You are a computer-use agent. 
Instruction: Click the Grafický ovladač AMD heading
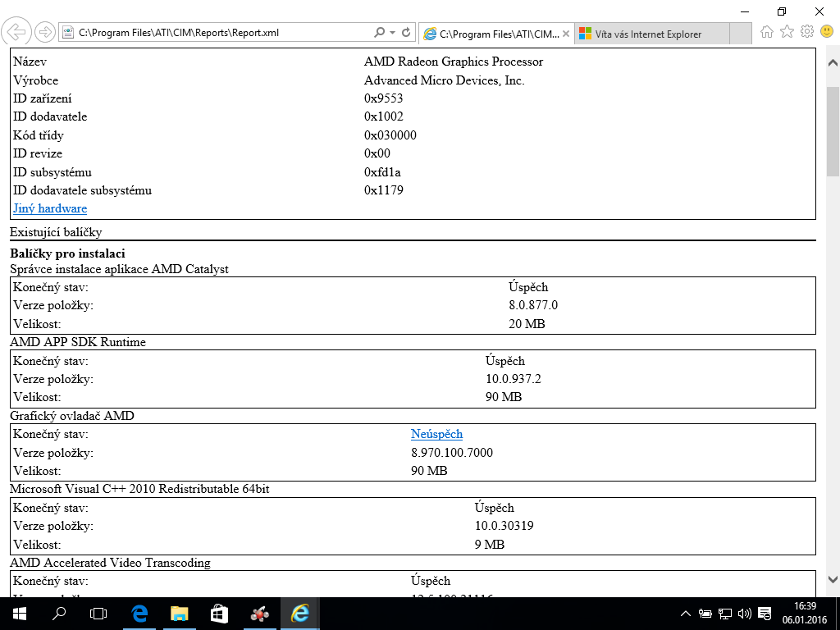pos(72,416)
